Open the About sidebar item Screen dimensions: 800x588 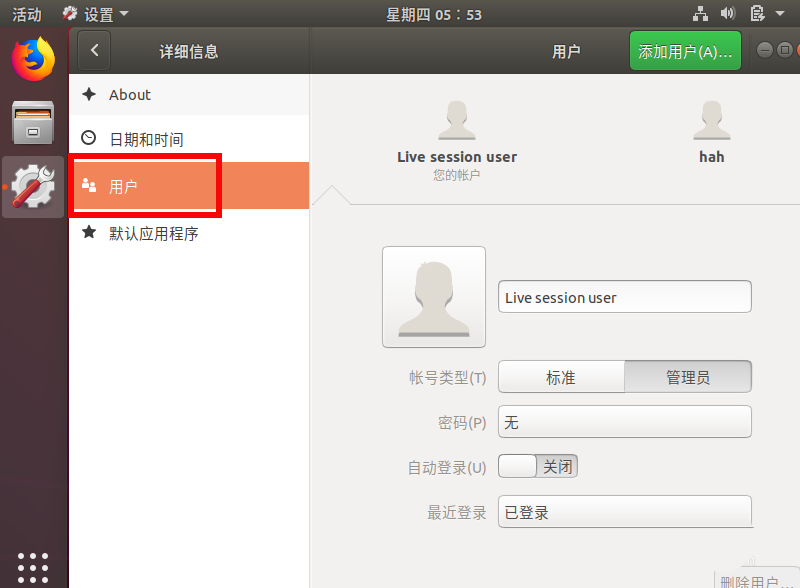pos(130,95)
